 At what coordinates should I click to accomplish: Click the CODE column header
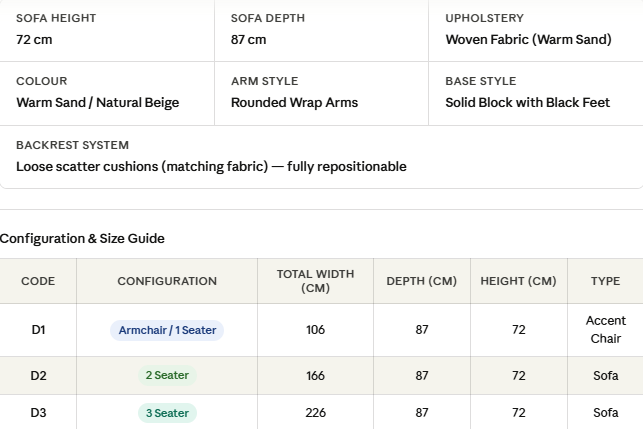[38, 281]
